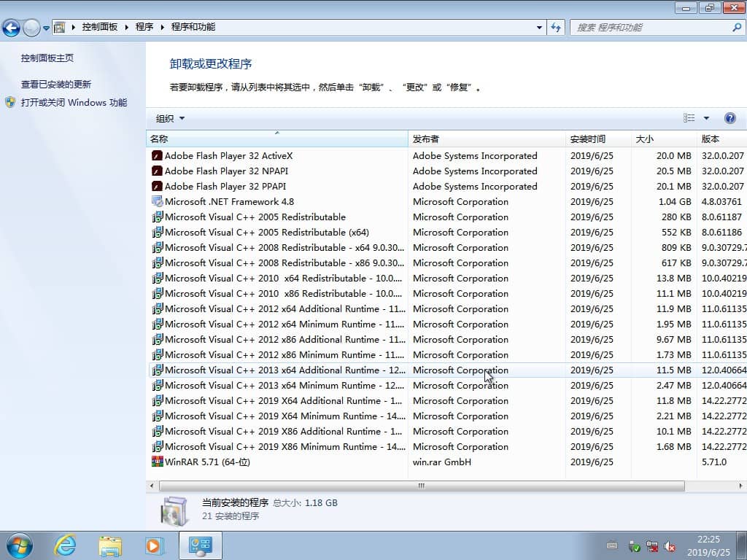Select Adobe Flash Player 32 ActiveX icon

tap(157, 156)
